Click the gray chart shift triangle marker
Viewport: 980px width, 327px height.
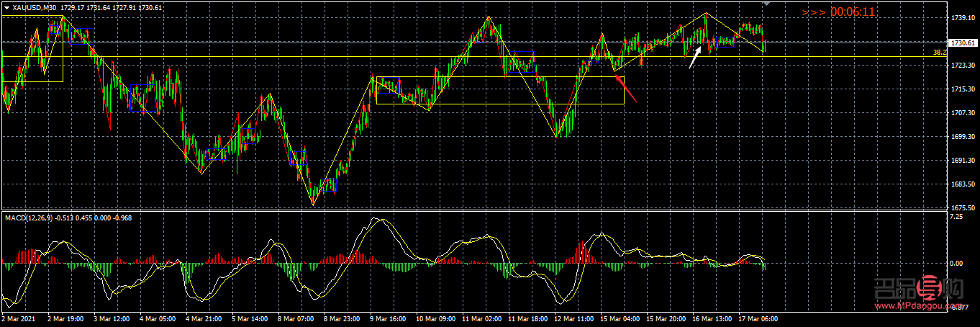pyautogui.click(x=766, y=4)
